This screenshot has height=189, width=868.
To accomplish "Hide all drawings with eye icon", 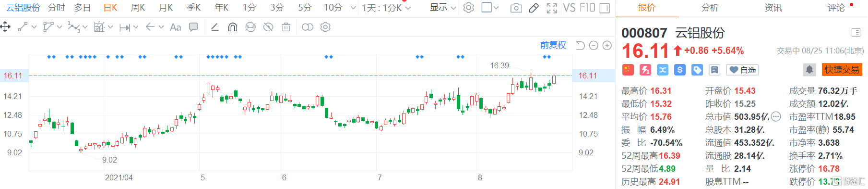I will coord(268,27).
